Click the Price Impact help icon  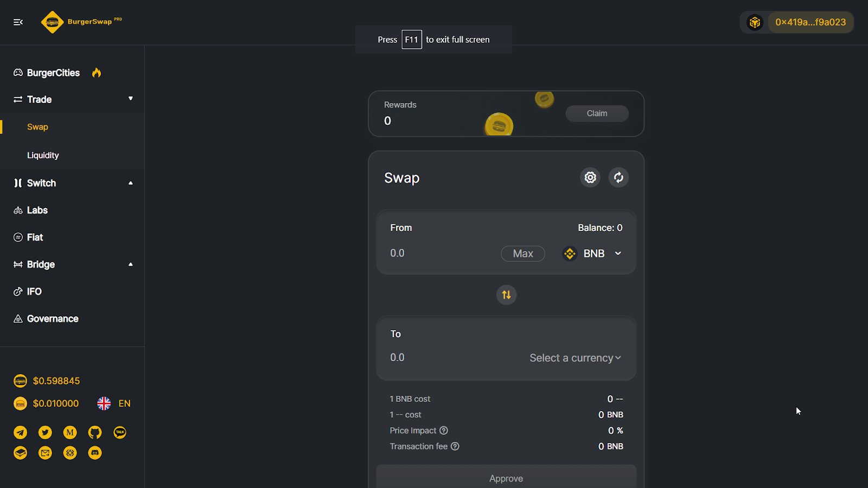pos(444,431)
